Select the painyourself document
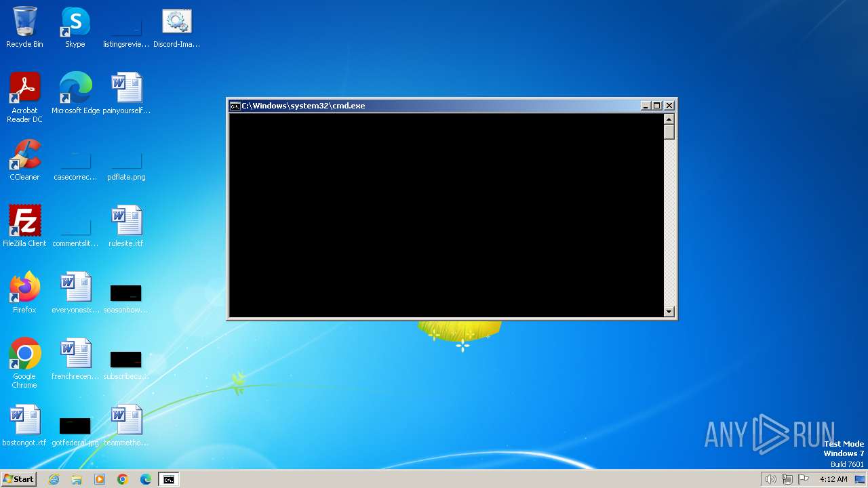The width and height of the screenshot is (868, 488). (x=126, y=94)
